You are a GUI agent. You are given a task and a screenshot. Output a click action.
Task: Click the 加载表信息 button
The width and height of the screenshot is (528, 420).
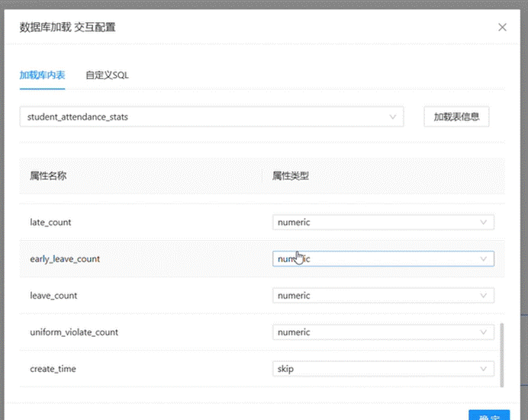pos(456,117)
